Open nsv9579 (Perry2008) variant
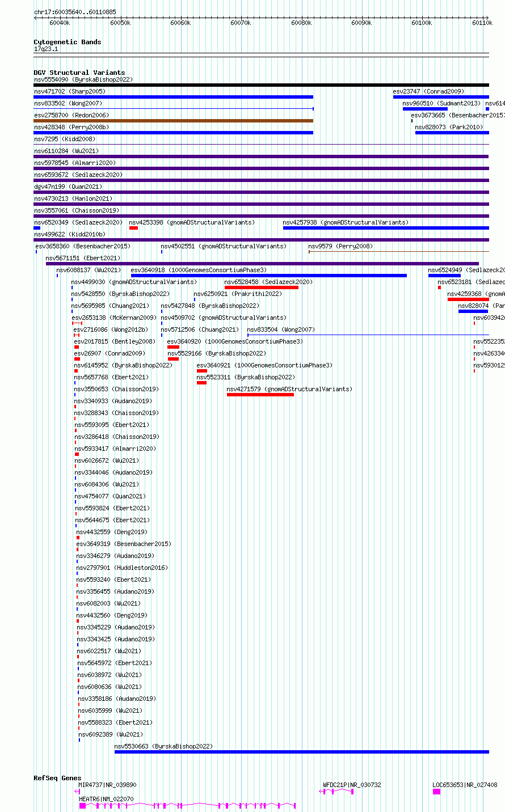Screen dimensions: 505x812 click(x=340, y=246)
